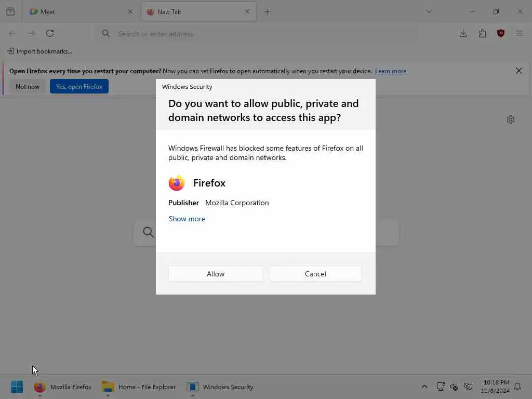
Task: Reload the current page
Action: [x=50, y=33]
